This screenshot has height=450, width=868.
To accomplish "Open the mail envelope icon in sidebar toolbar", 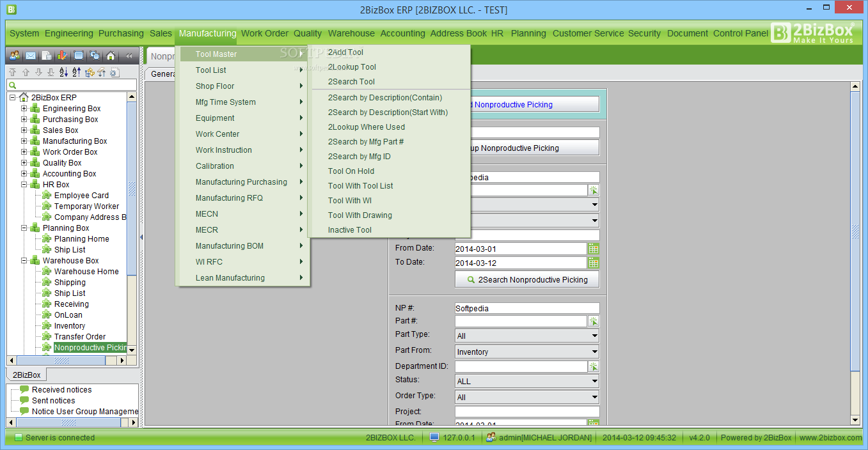I will (x=31, y=56).
